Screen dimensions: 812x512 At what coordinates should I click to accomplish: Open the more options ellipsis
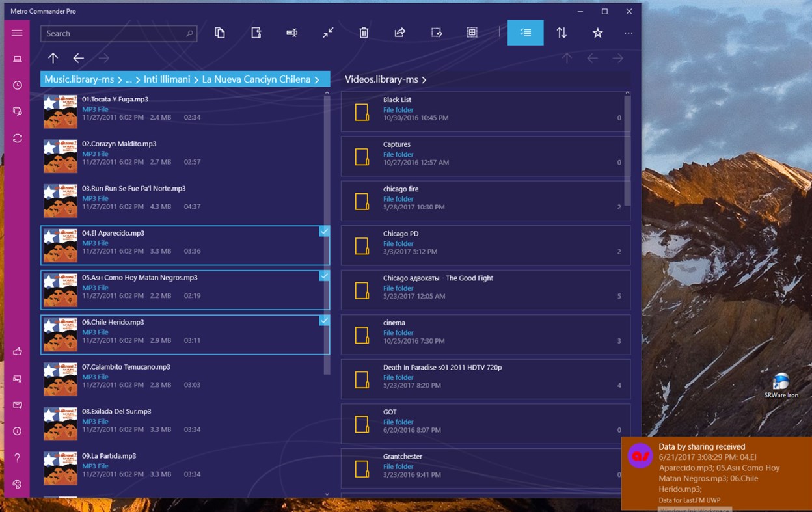[x=628, y=33]
